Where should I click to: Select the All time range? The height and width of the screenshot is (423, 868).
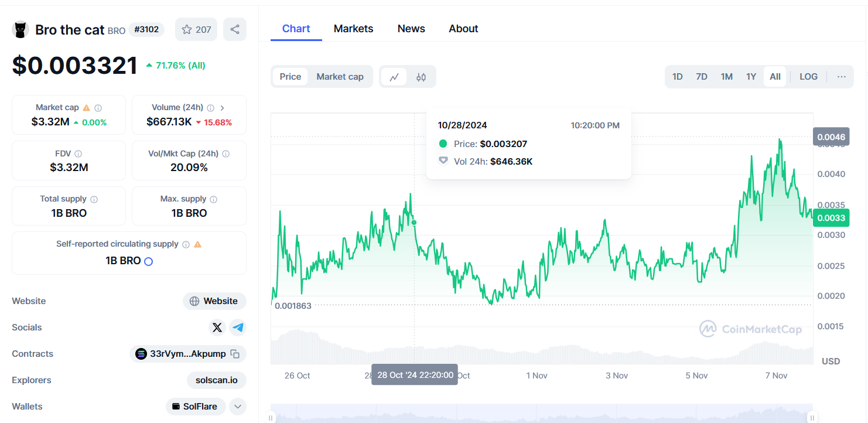(x=775, y=77)
